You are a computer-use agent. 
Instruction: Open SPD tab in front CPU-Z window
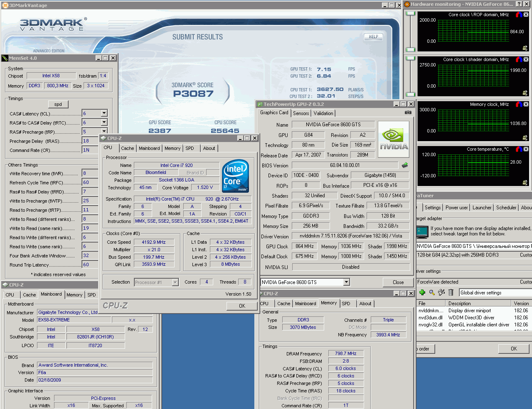(x=190, y=148)
